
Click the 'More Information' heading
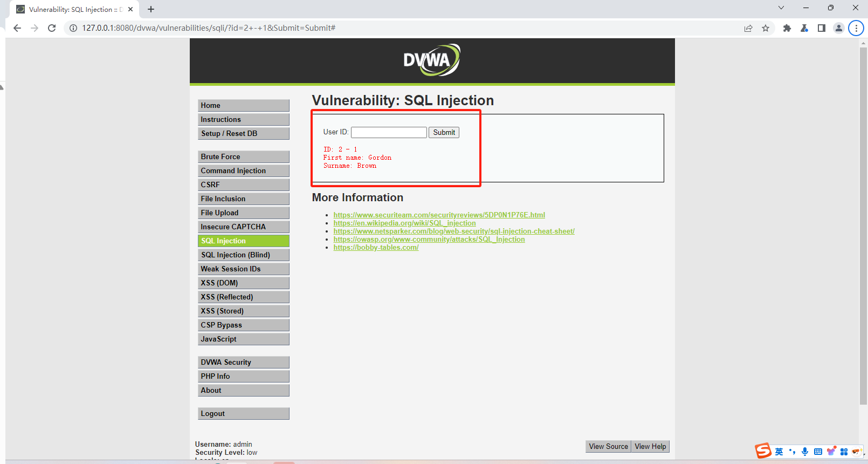pos(357,197)
